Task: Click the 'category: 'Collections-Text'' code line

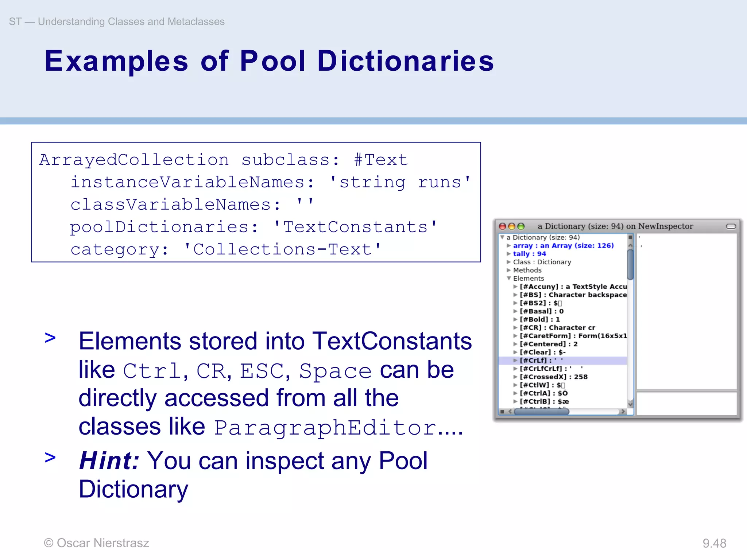Action: click(226, 250)
